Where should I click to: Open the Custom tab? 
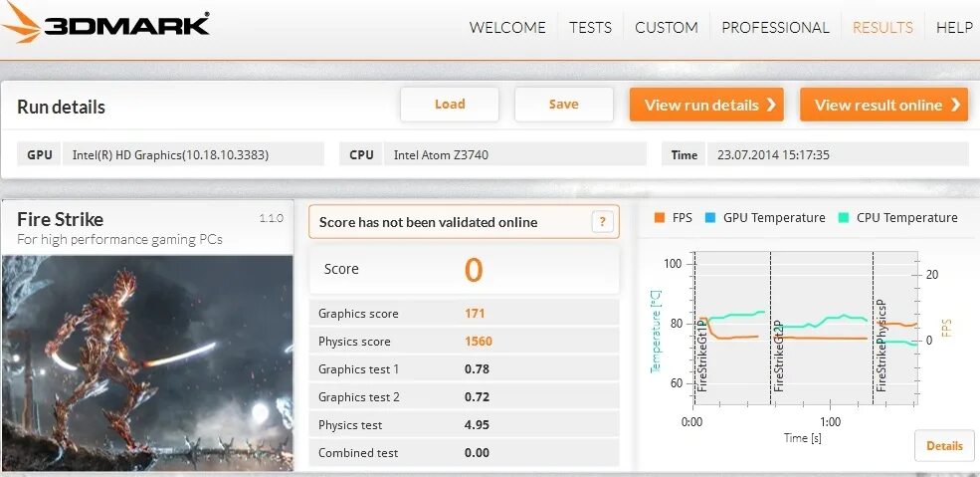coord(667,28)
